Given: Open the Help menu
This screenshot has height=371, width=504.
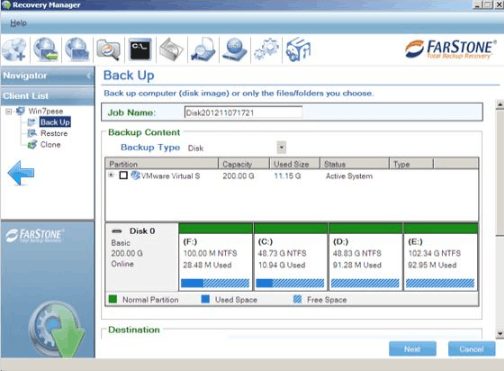Looking at the screenshot, I should point(18,23).
